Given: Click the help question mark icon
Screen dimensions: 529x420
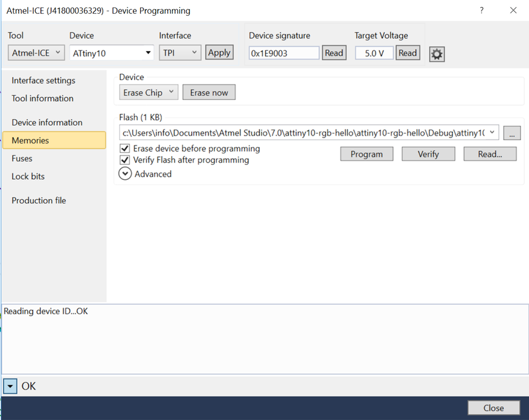Looking at the screenshot, I should (481, 11).
